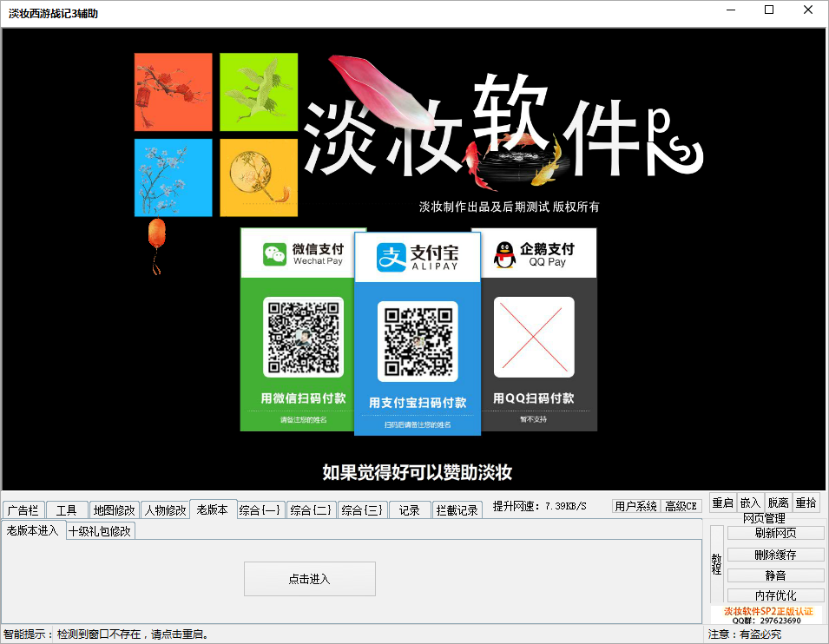
Task: Click 注意：有盗必究 status text
Action: click(745, 634)
